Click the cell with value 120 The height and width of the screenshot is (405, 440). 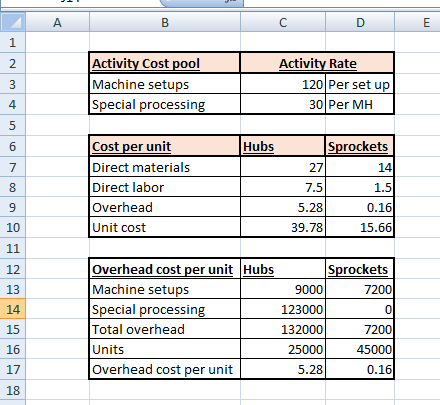coord(283,84)
